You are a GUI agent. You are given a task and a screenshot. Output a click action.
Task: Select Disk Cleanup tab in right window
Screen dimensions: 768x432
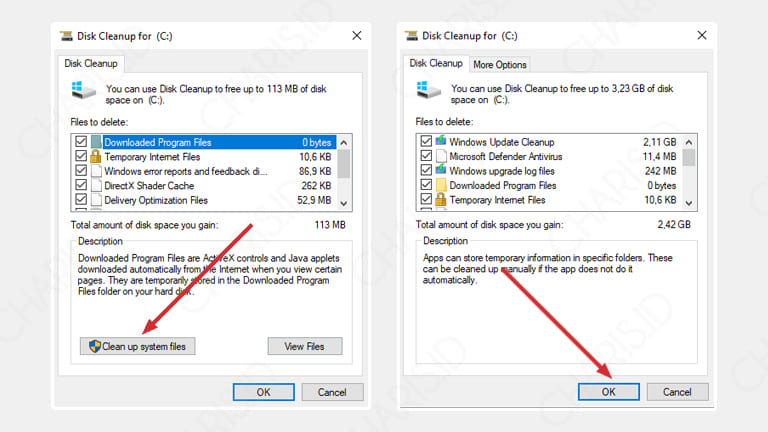pyautogui.click(x=436, y=63)
